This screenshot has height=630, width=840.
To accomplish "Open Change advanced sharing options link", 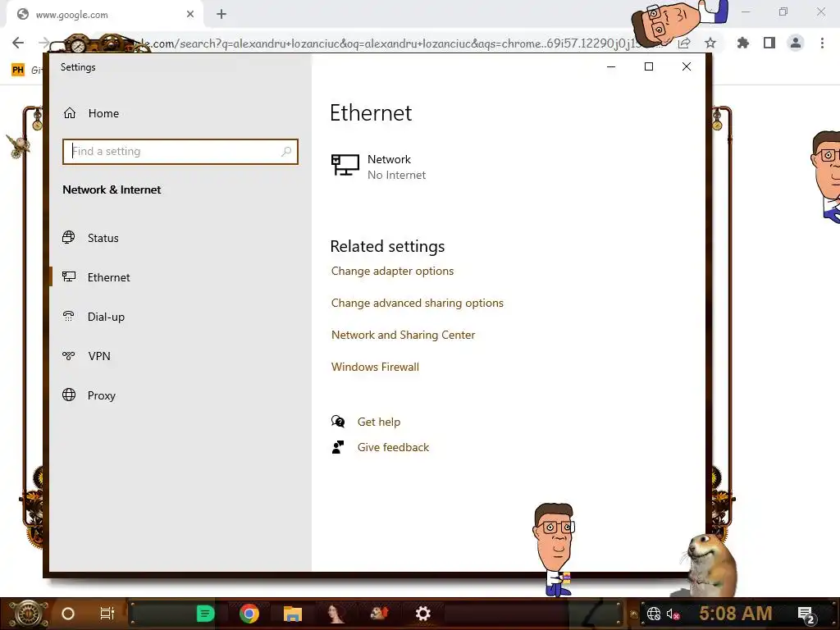I will pos(418,304).
